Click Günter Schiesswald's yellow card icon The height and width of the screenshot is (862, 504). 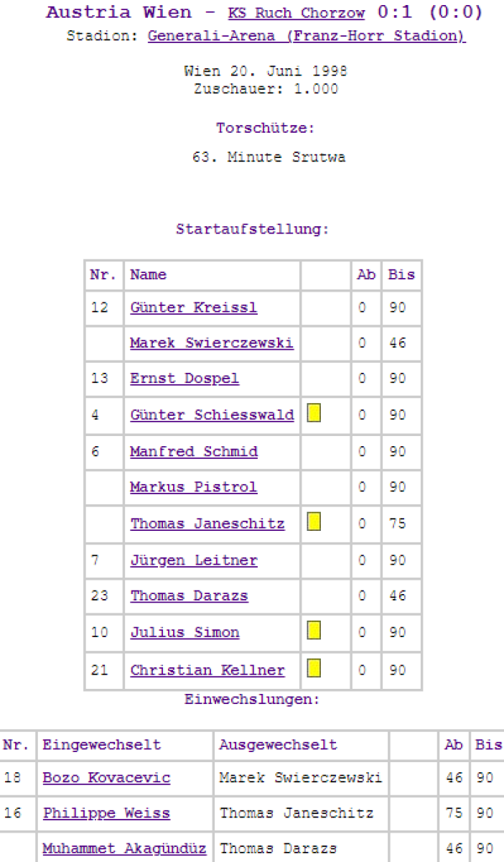[314, 413]
